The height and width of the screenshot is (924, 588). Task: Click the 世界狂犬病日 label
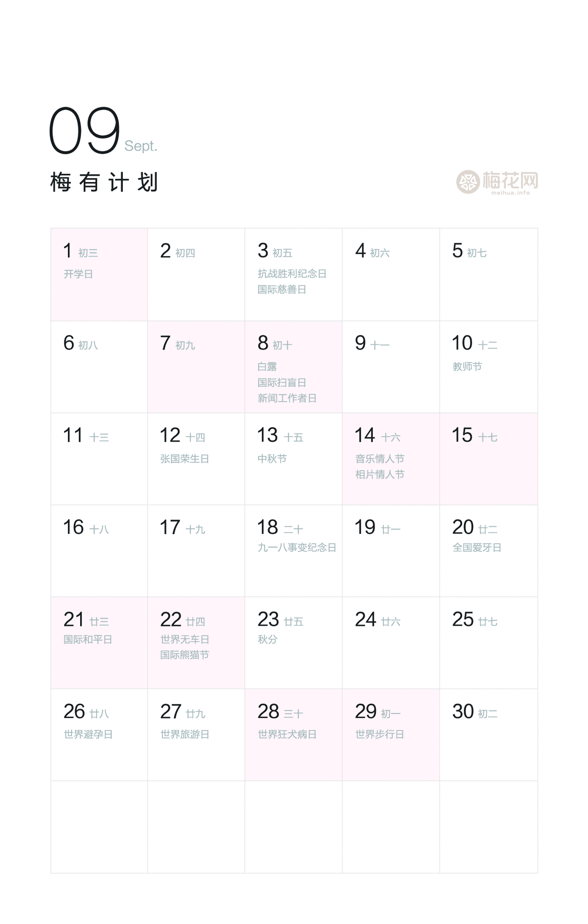coord(287,735)
